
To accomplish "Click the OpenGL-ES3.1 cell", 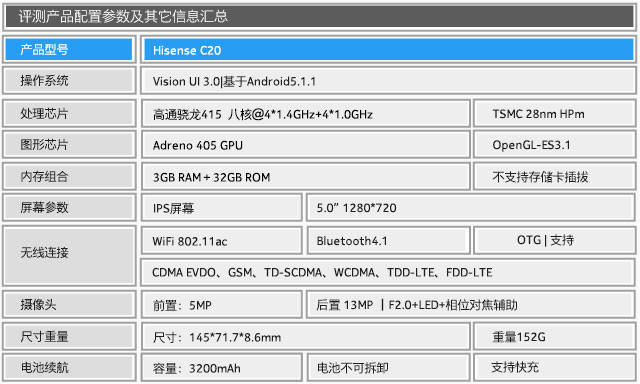I will click(x=554, y=144).
